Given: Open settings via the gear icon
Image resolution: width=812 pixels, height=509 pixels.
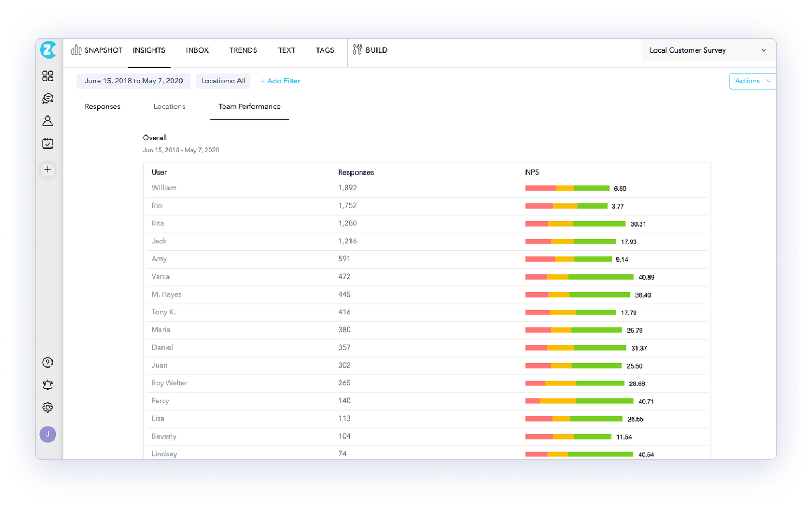Looking at the screenshot, I should pyautogui.click(x=48, y=407).
